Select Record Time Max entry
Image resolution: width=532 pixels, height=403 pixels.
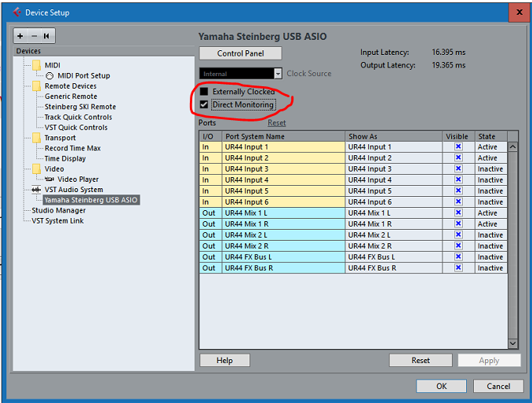(x=73, y=148)
